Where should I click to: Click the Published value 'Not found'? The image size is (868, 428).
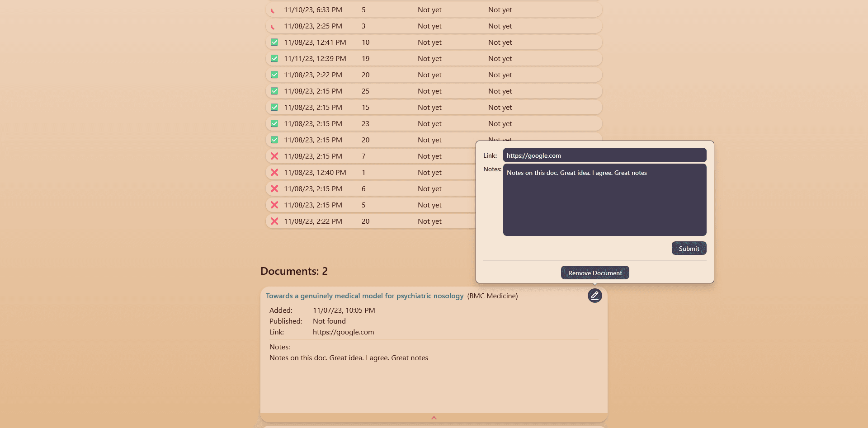point(329,321)
